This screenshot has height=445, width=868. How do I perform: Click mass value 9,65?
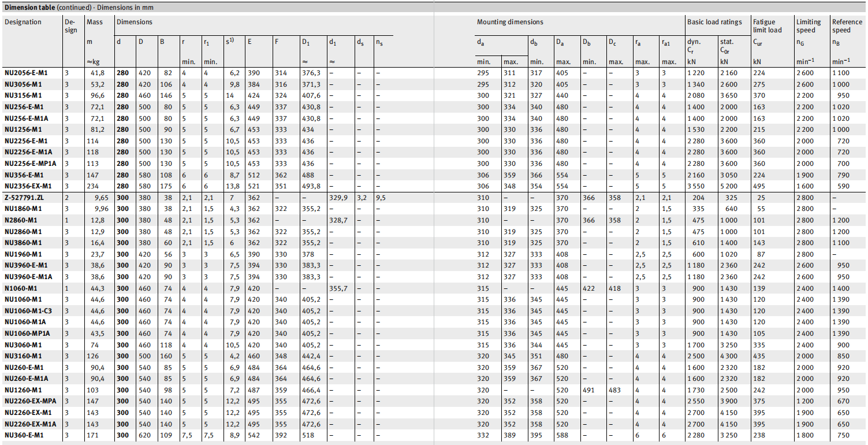100,198
